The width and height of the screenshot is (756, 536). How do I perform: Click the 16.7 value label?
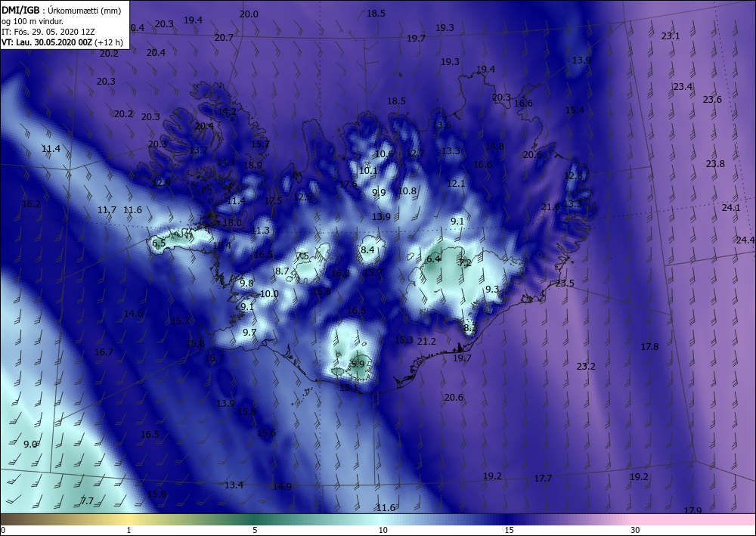point(104,352)
